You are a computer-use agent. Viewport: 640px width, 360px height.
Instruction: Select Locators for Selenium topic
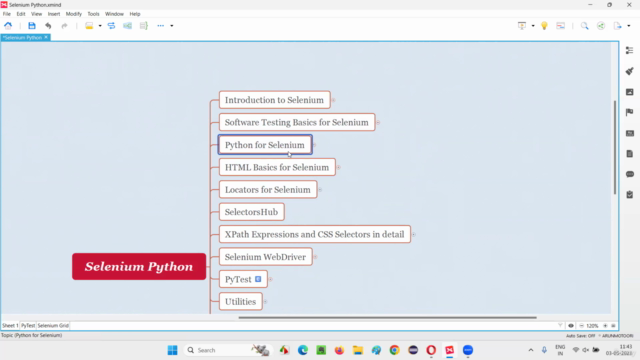click(x=268, y=190)
